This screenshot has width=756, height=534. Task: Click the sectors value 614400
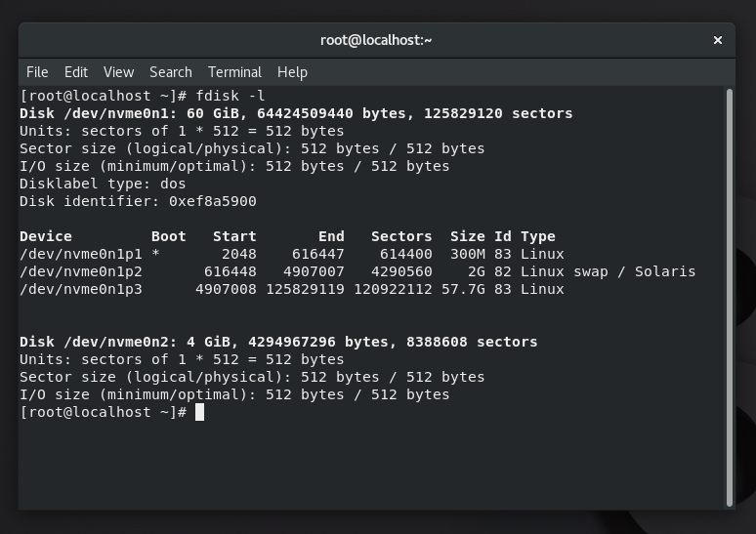coord(406,254)
